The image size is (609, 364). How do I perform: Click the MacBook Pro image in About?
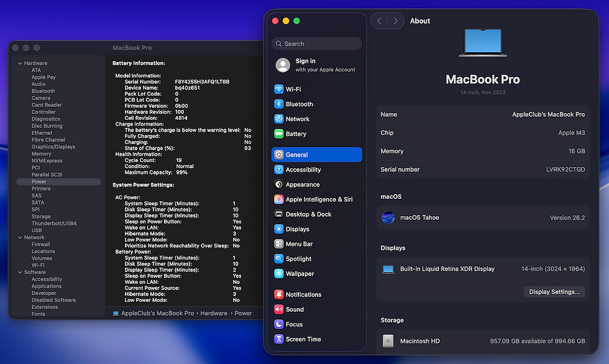[483, 43]
